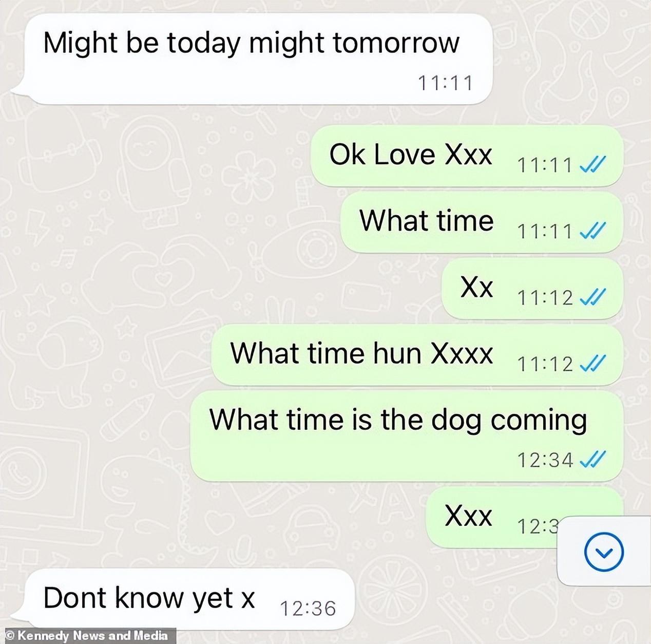Tap the 'Xxx' message bubble
The width and height of the screenshot is (651, 644).
click(493, 517)
